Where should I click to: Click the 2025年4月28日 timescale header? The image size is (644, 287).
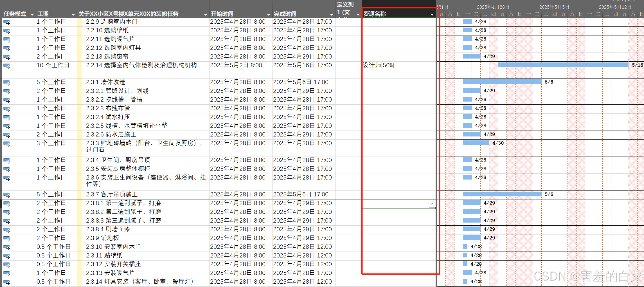pyautogui.click(x=493, y=7)
